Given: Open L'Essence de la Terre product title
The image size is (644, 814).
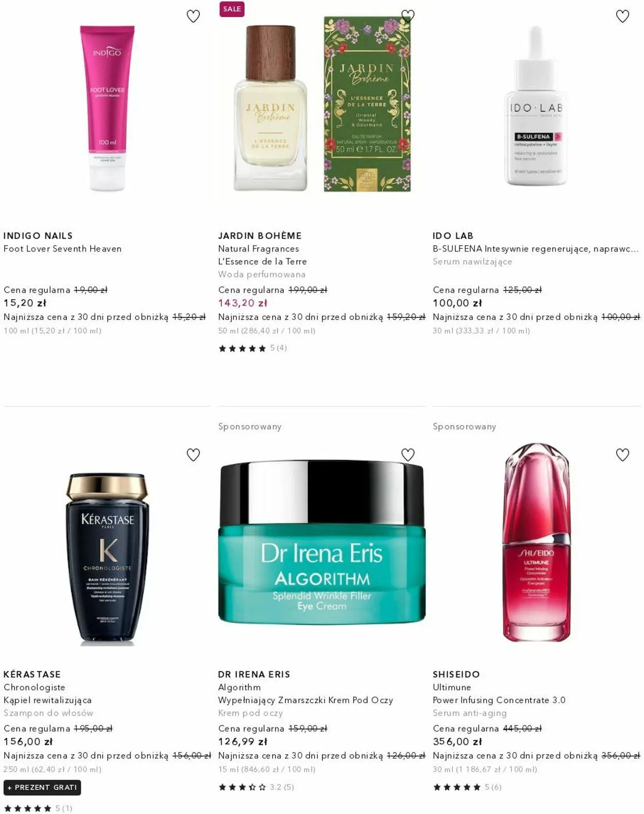Looking at the screenshot, I should (x=262, y=261).
